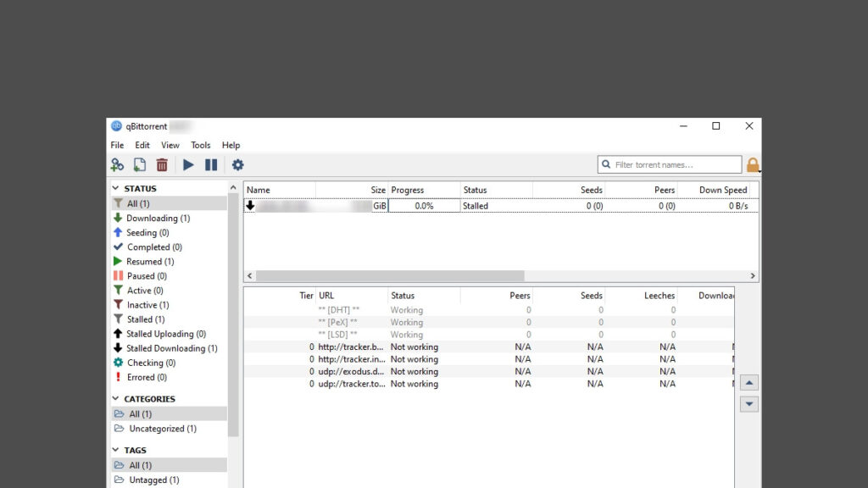The image size is (868, 488).
Task: Open qBittorrent Options via the gear icon
Action: [237, 164]
